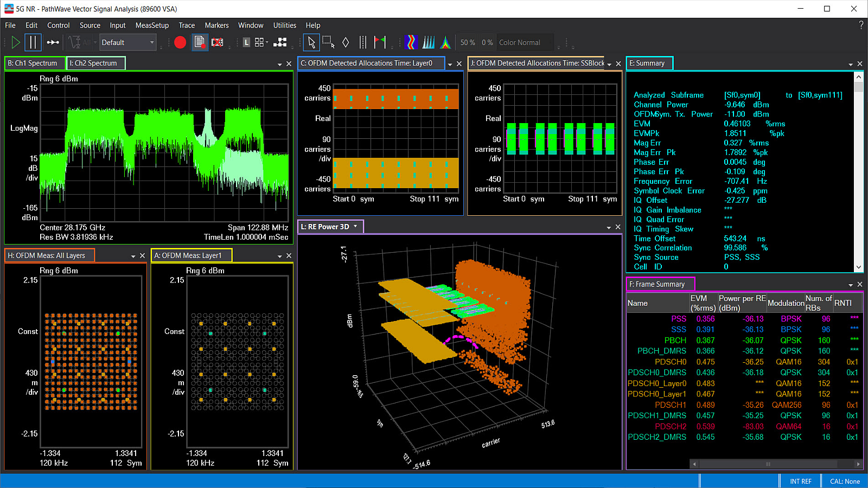868x488 pixels.
Task: Select the zoom rectangle selection tool
Action: 328,42
